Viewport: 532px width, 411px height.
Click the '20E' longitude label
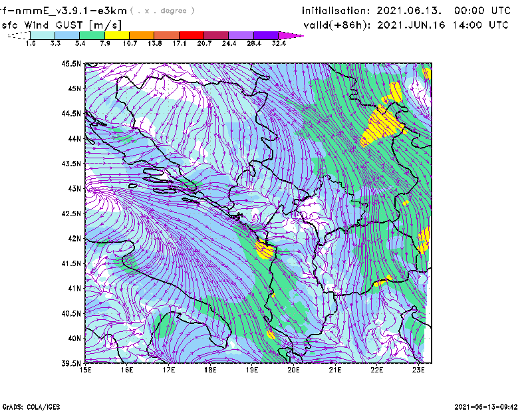[293, 370]
